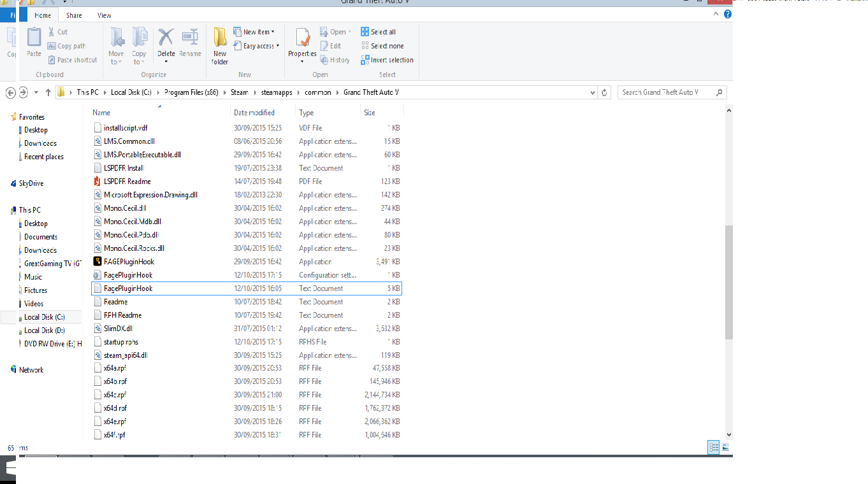Viewport: 868px width, 484px height.
Task: Click the Back navigation arrow
Action: click(10, 92)
